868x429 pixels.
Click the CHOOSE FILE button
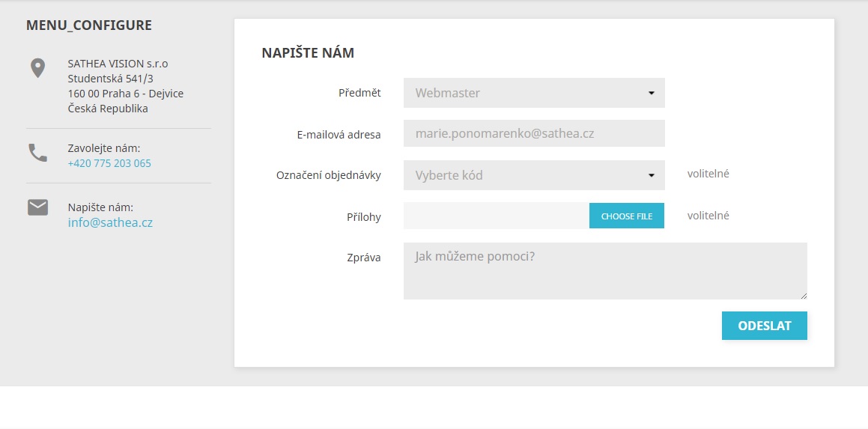pos(627,216)
